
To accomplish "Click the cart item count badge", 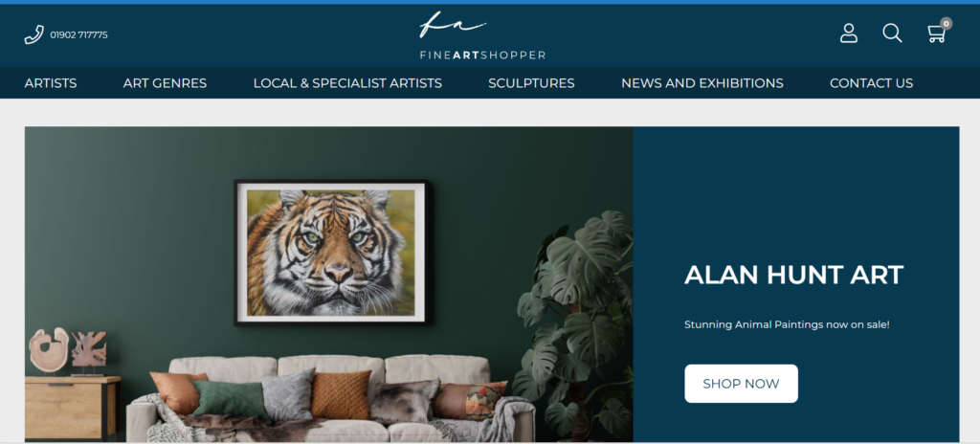I will pos(947,24).
